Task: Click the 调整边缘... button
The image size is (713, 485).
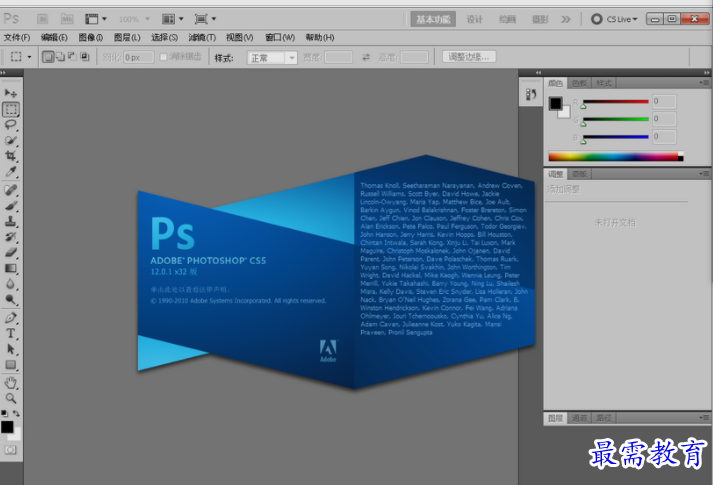Action: 469,57
